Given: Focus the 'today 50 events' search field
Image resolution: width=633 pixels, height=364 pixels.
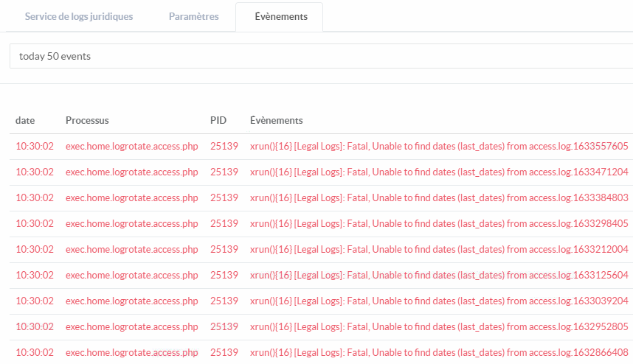Looking at the screenshot, I should tap(321, 56).
